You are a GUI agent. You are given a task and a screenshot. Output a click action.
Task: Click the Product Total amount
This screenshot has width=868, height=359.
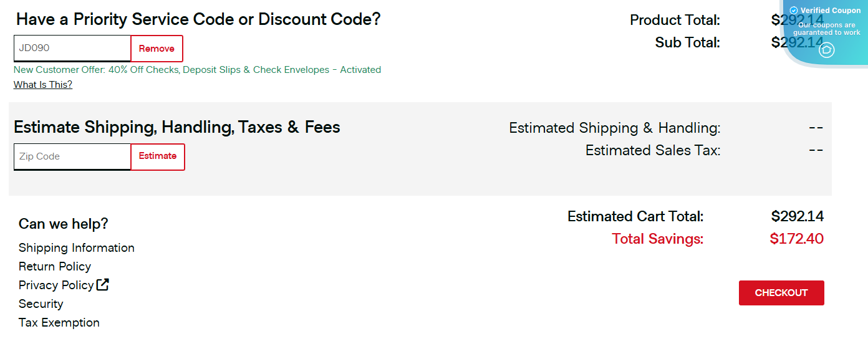pyautogui.click(x=798, y=20)
